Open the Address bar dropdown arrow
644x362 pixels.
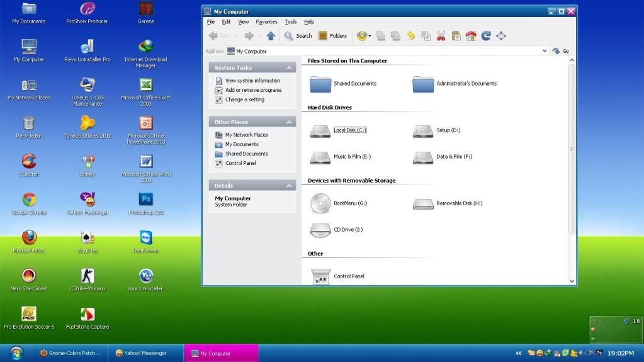[x=544, y=51]
